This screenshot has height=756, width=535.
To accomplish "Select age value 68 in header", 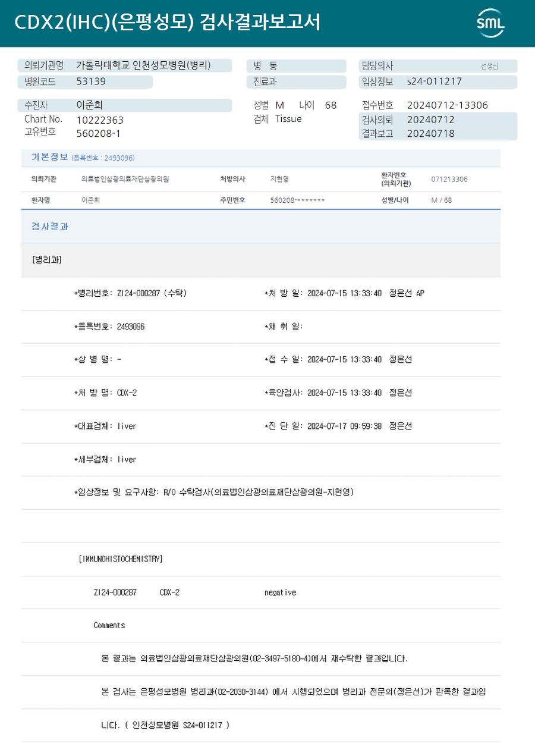I will coord(331,105).
